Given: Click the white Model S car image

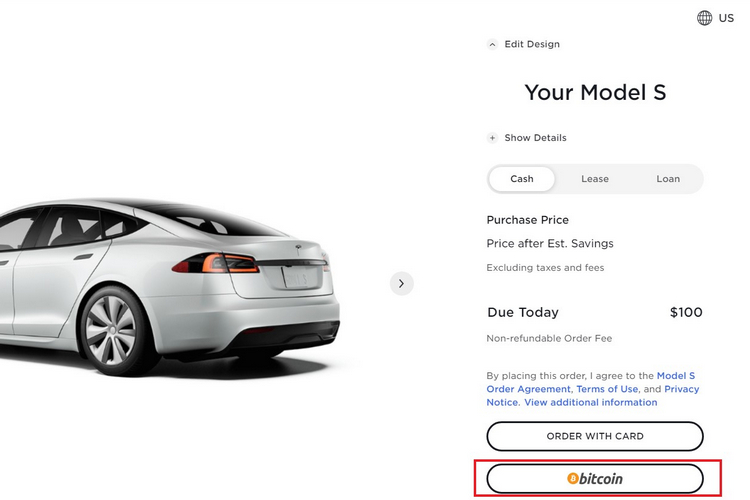Looking at the screenshot, I should pyautogui.click(x=170, y=287).
